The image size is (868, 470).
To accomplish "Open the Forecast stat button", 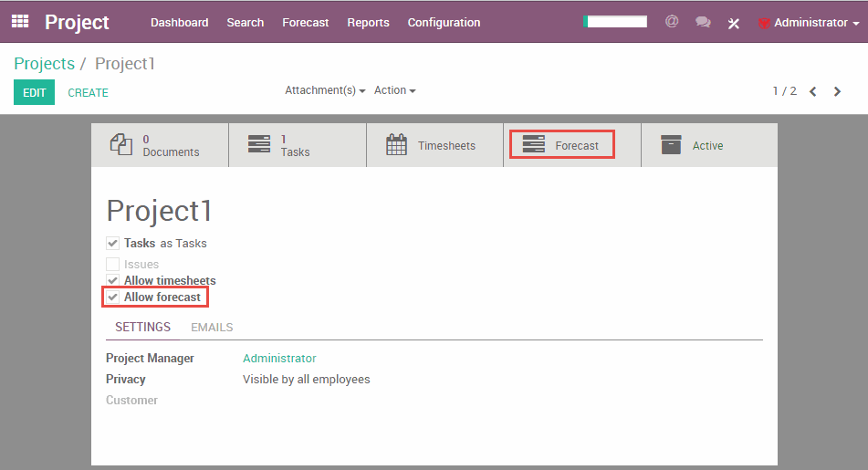I will [x=562, y=145].
